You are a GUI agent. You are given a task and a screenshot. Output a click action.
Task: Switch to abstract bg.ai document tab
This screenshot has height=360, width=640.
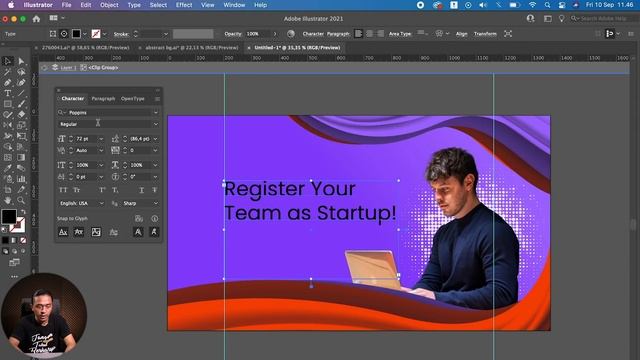(x=192, y=48)
